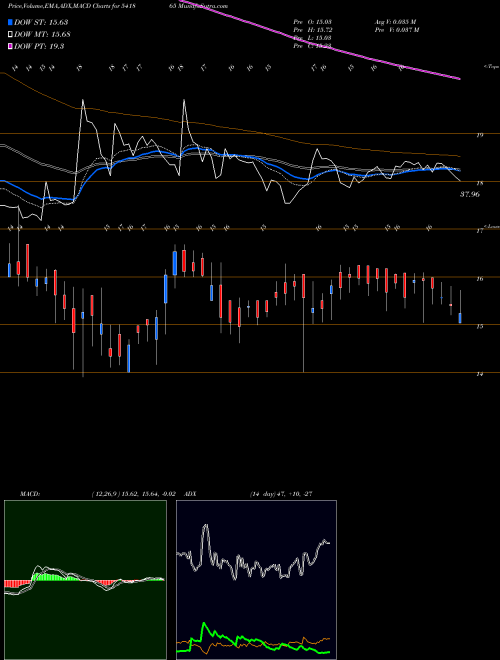Click the white DOW MT legend swatch
This screenshot has height=660, width=500.
10,34
